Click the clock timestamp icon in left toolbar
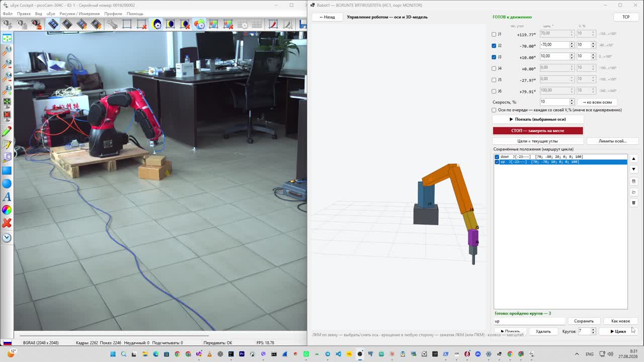Screen dimensions: 644x362 tap(7, 238)
